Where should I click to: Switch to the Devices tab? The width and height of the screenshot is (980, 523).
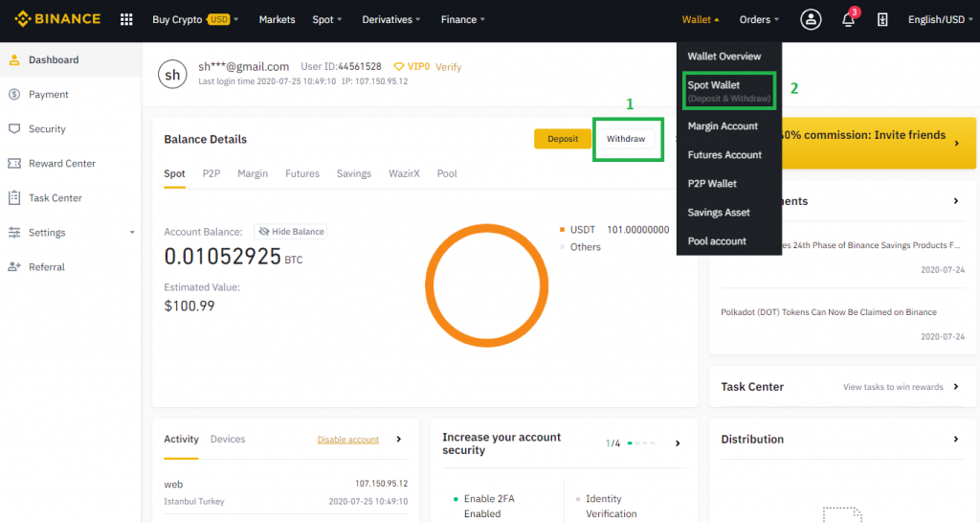point(228,439)
